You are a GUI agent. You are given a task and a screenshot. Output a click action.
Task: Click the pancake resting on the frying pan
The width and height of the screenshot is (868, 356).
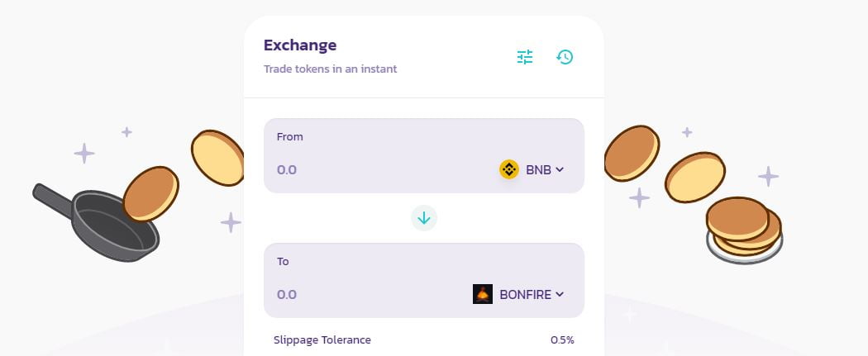click(x=151, y=193)
